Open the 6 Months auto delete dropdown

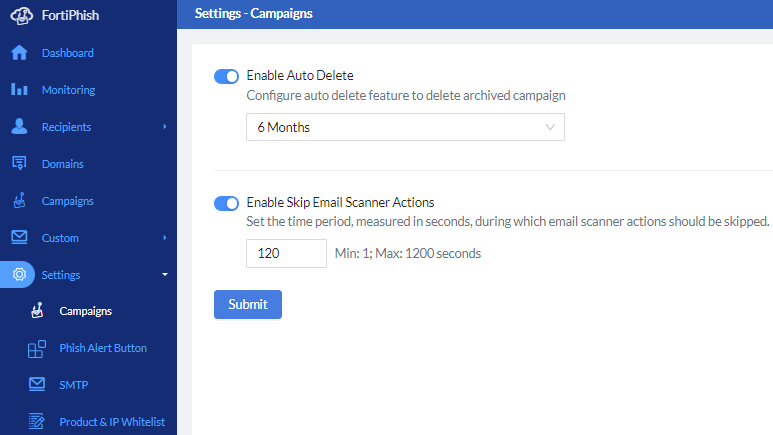click(x=405, y=127)
